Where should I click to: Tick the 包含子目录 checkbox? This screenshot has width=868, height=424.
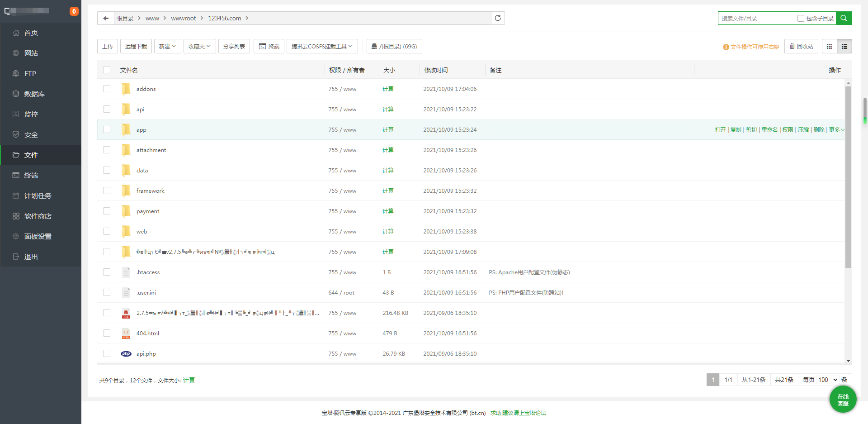(801, 19)
